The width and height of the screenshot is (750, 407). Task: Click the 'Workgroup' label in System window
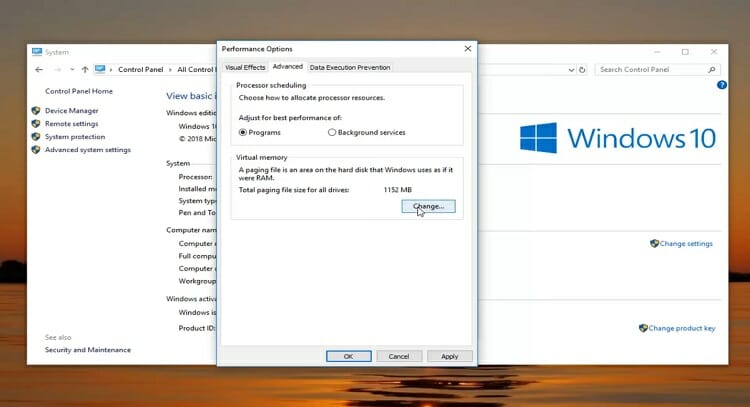click(197, 281)
